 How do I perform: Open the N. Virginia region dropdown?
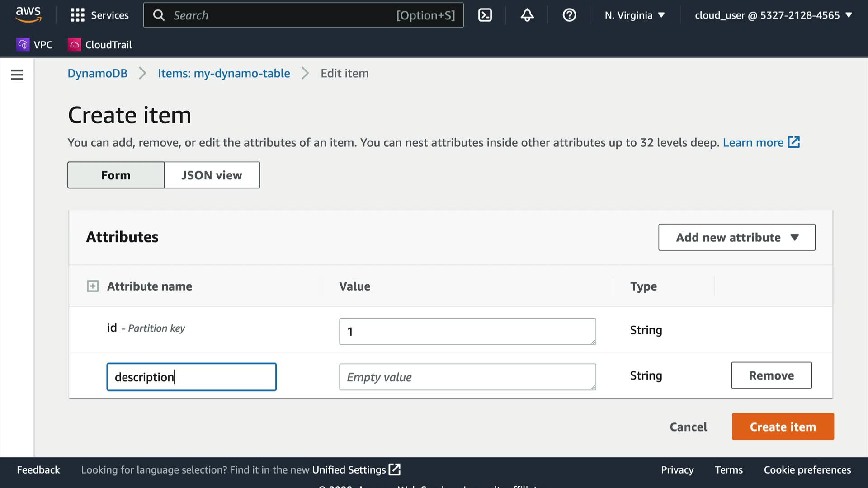(635, 15)
